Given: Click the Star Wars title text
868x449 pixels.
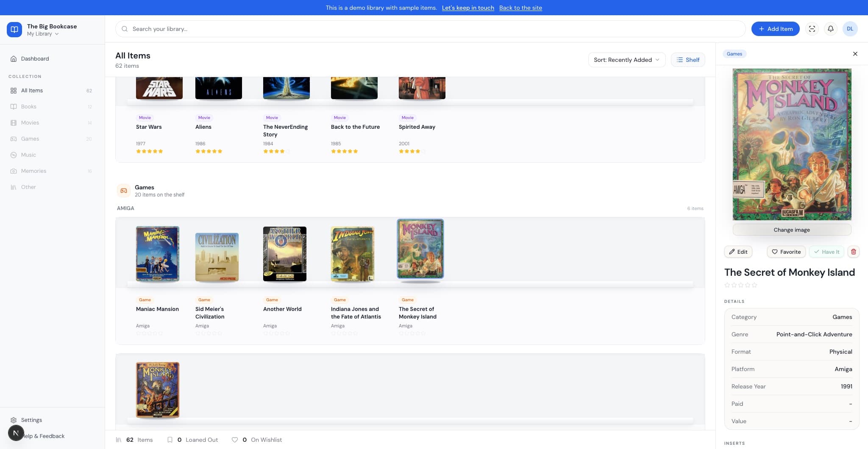Looking at the screenshot, I should point(149,127).
